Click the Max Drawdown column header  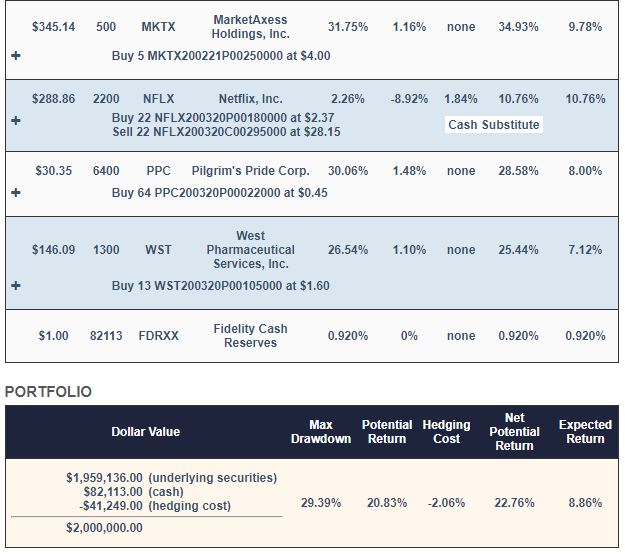[x=321, y=432]
